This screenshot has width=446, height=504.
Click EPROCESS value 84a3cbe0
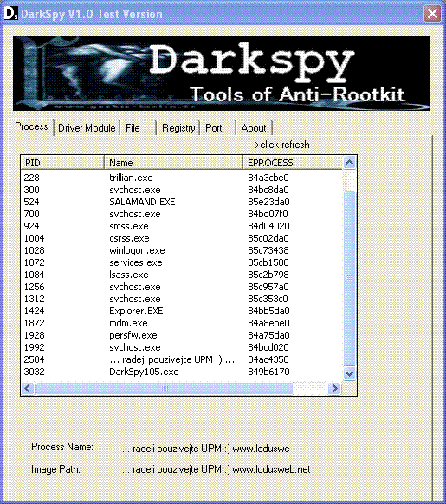268,178
